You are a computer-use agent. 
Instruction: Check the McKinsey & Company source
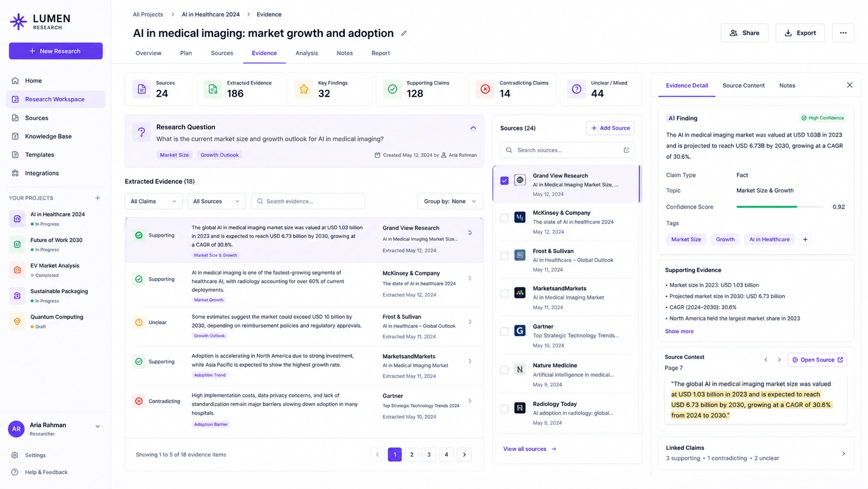click(505, 218)
